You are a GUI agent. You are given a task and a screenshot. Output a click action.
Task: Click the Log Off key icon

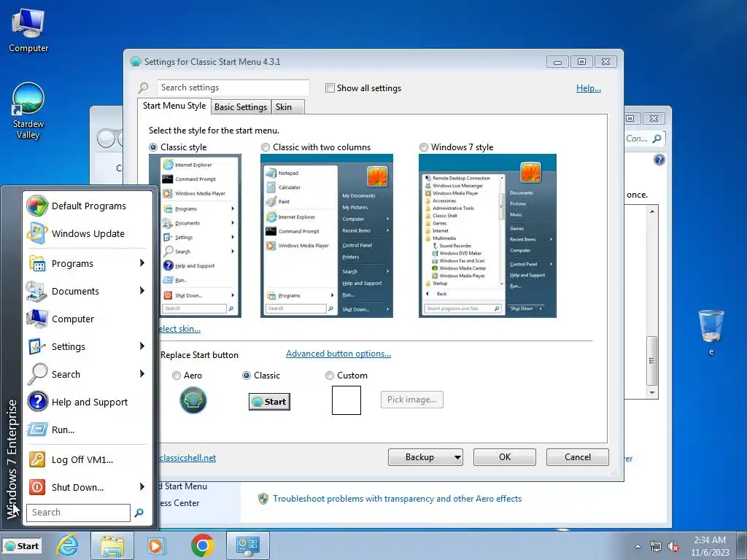pos(37,459)
